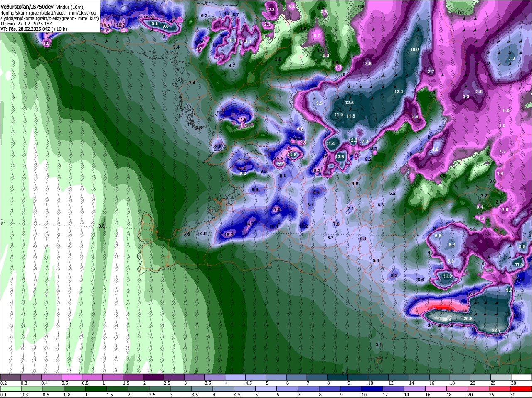Click the 11.4 value on the map
Image resolution: width=532 pixels, height=398 pixels.
pos(330,144)
